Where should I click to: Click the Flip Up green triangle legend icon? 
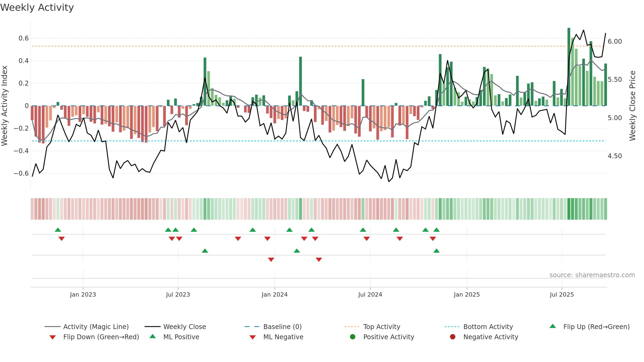coord(552,326)
